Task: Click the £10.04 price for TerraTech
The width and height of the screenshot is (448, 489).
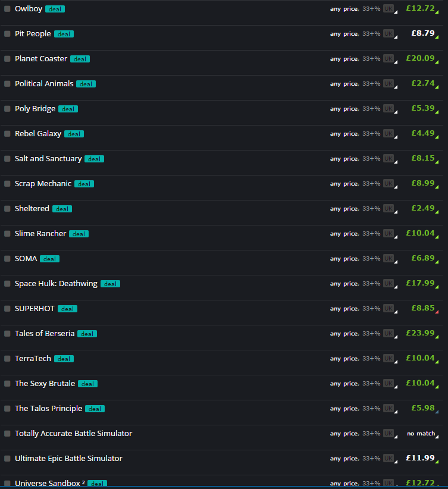Action: [x=422, y=359]
